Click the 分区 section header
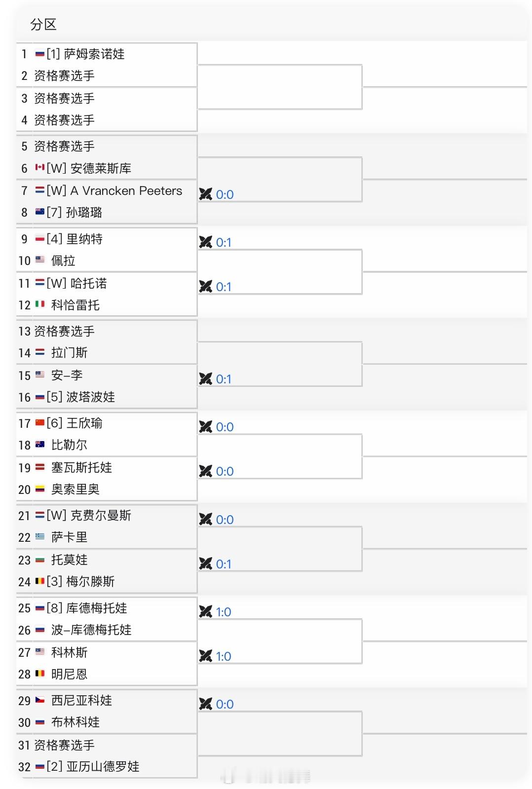Screen dimensions: 532x789 tap(43, 24)
